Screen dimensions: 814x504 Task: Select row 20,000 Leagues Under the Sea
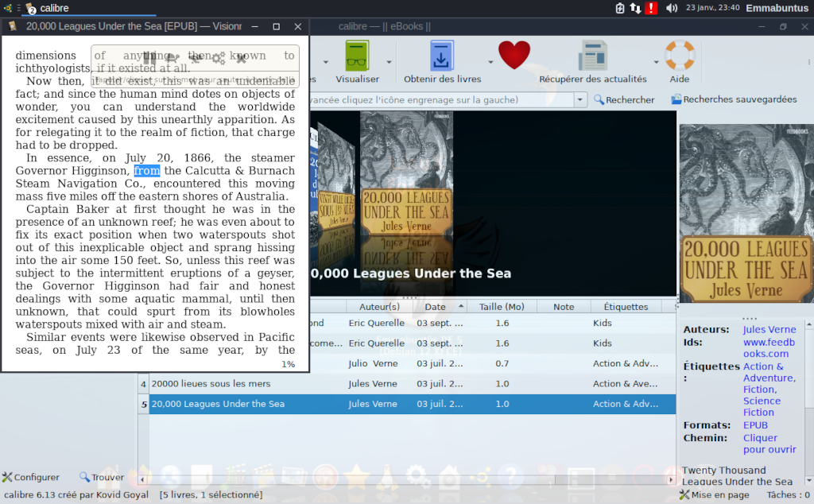click(413, 404)
